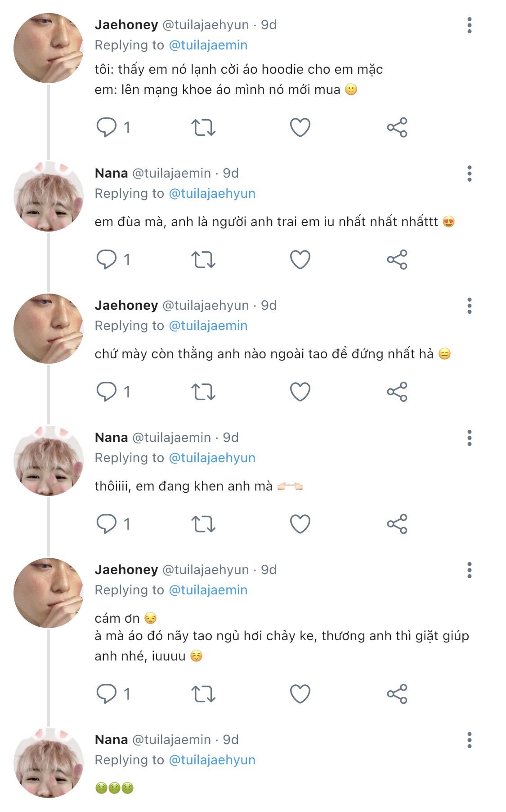Reply to Nana's "thôiiii, em đang khen" tweet

tap(107, 524)
